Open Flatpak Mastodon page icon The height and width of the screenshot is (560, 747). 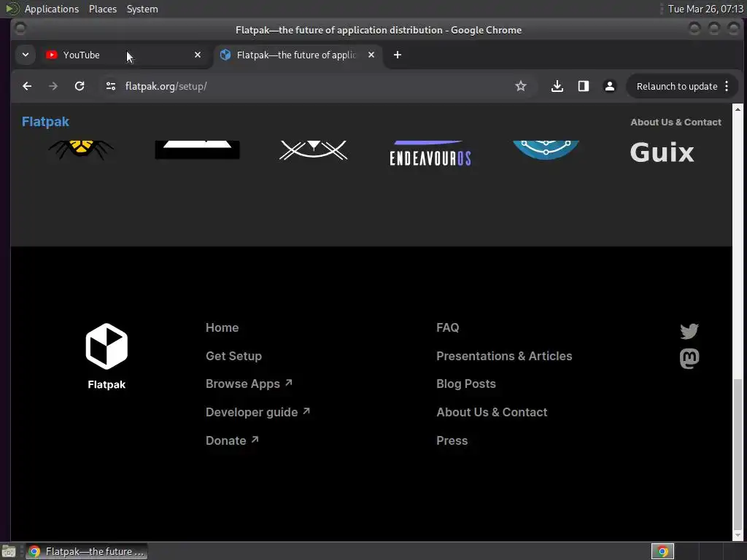(x=689, y=359)
